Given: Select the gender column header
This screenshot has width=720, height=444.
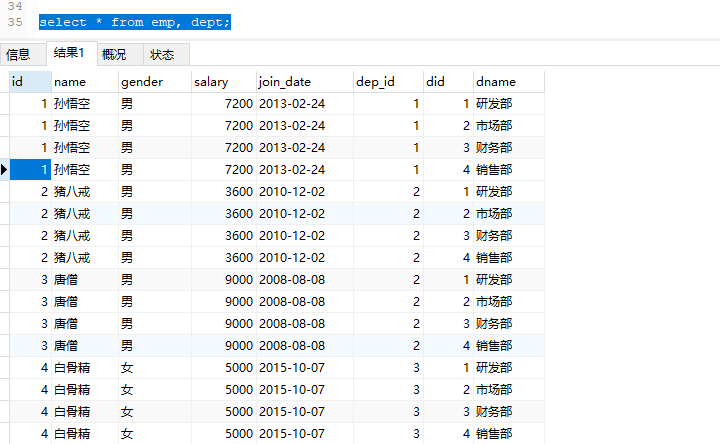Looking at the screenshot, I should click(154, 81).
